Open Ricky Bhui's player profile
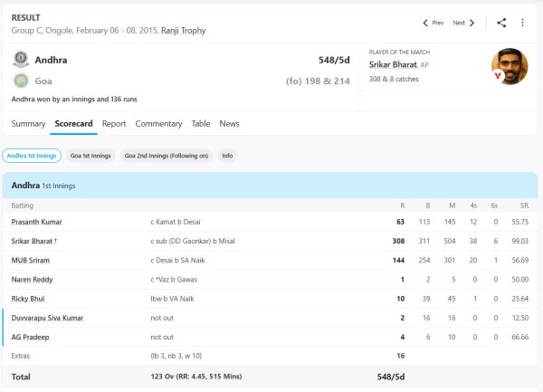 point(30,298)
